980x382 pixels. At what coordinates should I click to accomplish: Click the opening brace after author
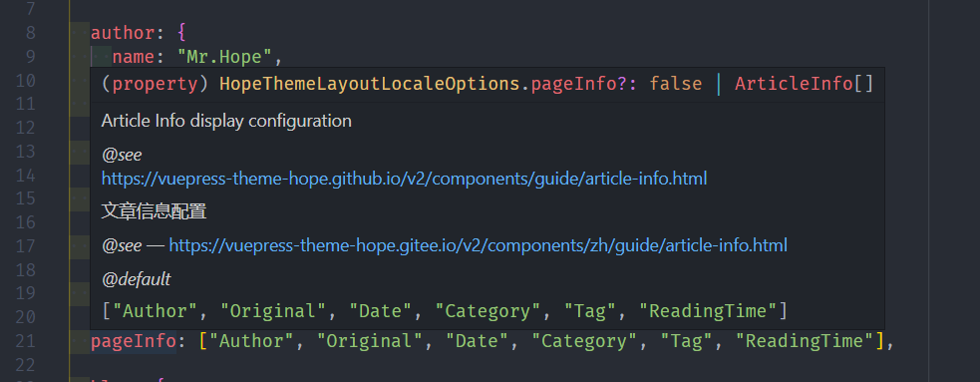[181, 33]
